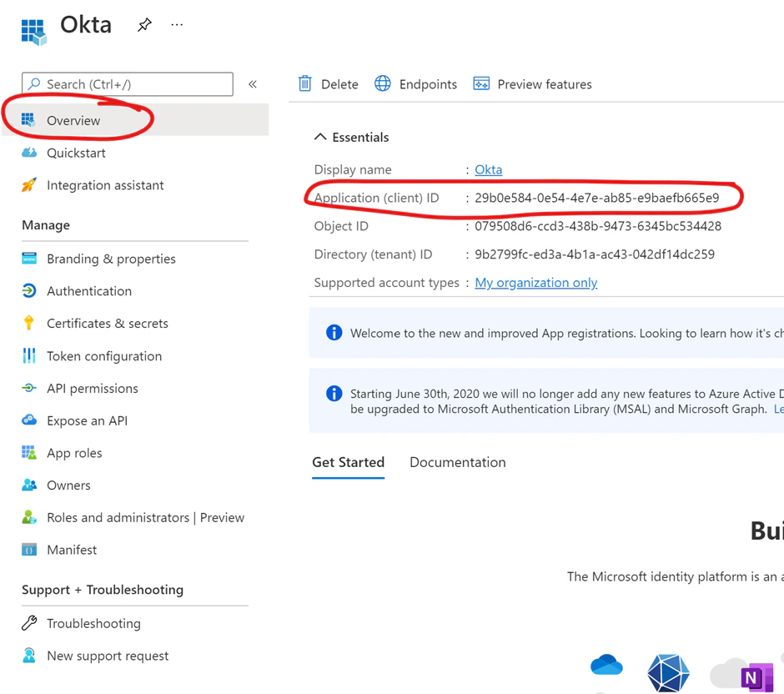Collapse the left navigation pane
This screenshot has height=694, width=784.
coord(253,83)
